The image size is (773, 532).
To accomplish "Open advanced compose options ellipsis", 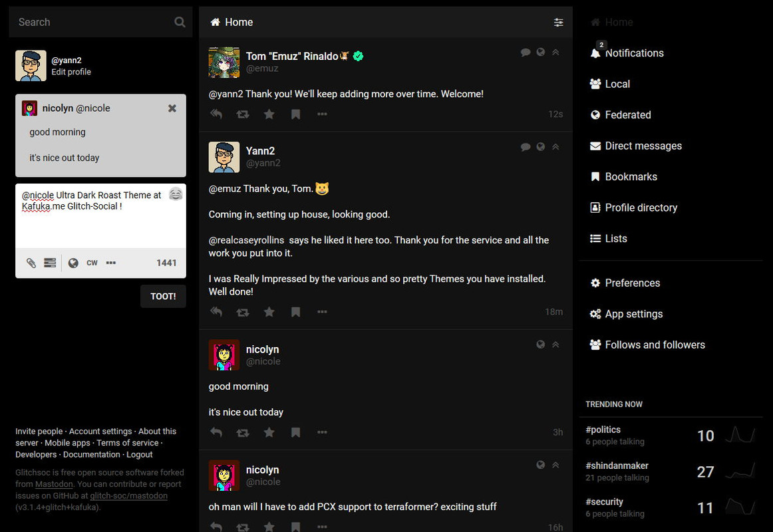I will click(111, 263).
